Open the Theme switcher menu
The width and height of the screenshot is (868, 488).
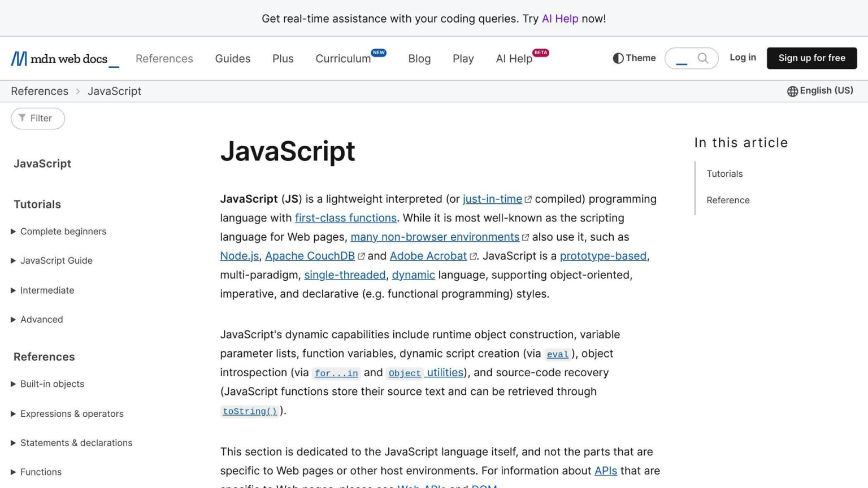coord(634,58)
